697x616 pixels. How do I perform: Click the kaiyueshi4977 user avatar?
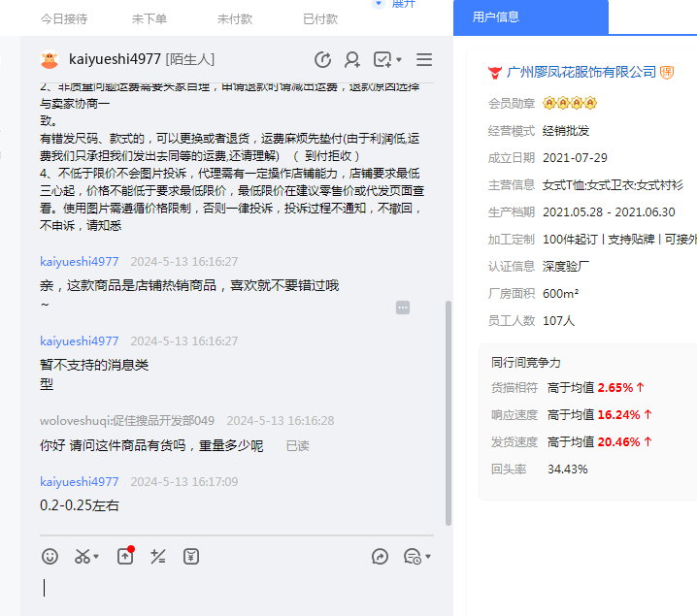coord(50,59)
